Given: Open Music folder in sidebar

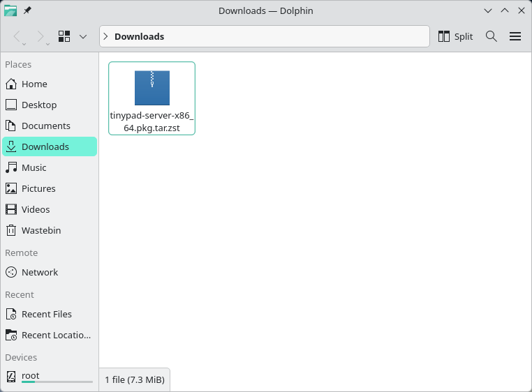Looking at the screenshot, I should pyautogui.click(x=50, y=167).
